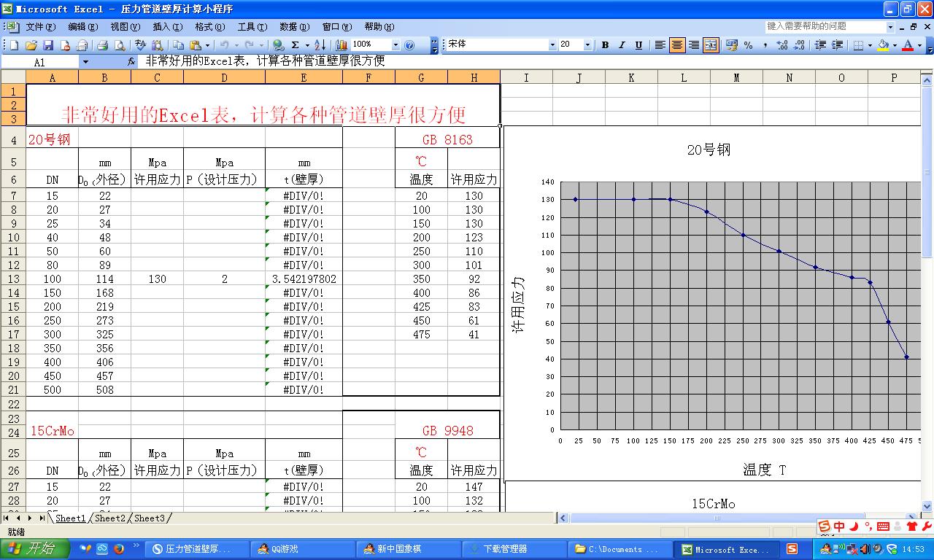Apply currency style formatting
The height and width of the screenshot is (560, 934).
732,45
